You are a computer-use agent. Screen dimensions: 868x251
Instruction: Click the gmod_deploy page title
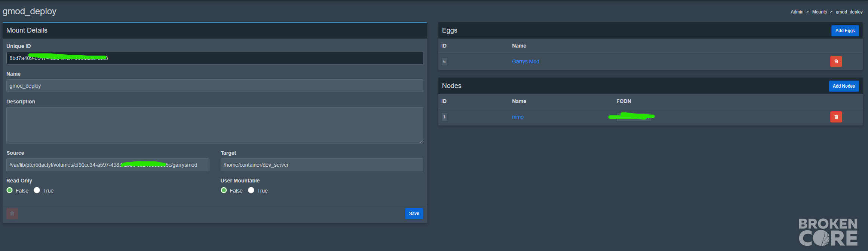coord(30,11)
